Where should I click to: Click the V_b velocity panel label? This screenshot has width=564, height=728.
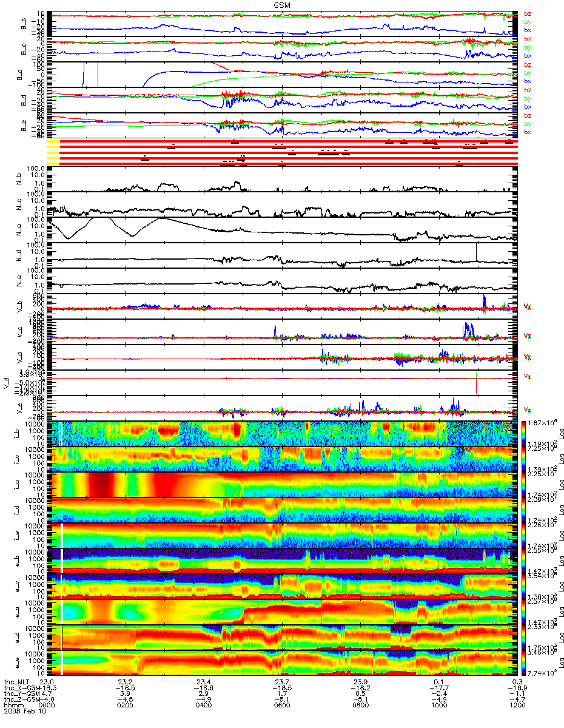pyautogui.click(x=19, y=308)
